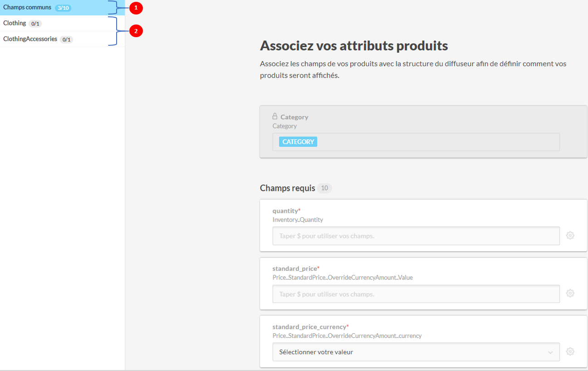Open the Clothing sidebar section
The image size is (588, 371).
pos(15,23)
